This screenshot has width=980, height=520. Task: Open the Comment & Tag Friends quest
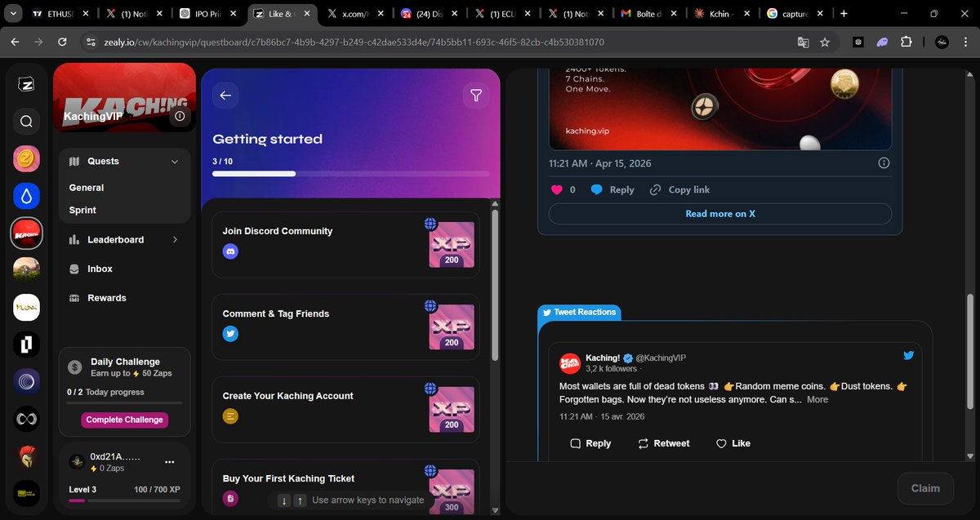[345, 327]
